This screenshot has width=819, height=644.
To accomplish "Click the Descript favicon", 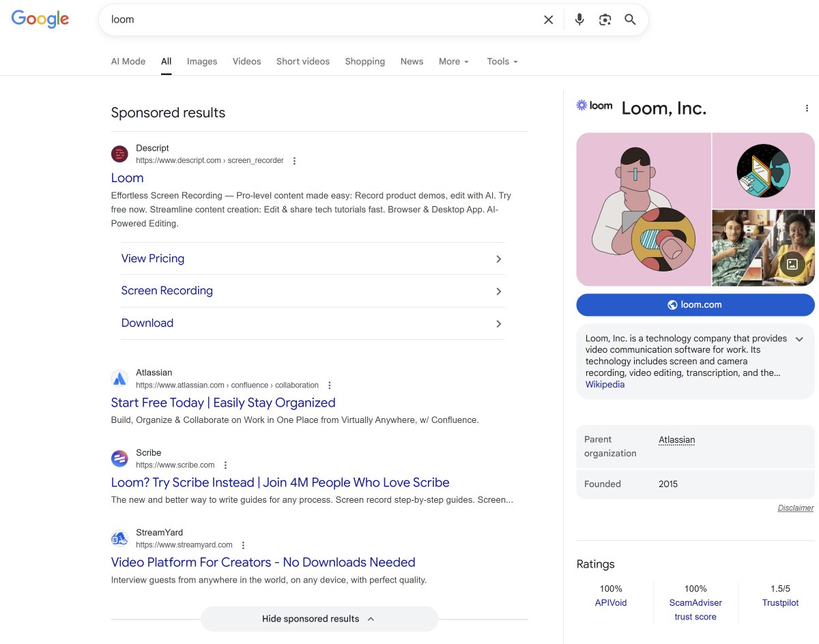I will click(119, 154).
